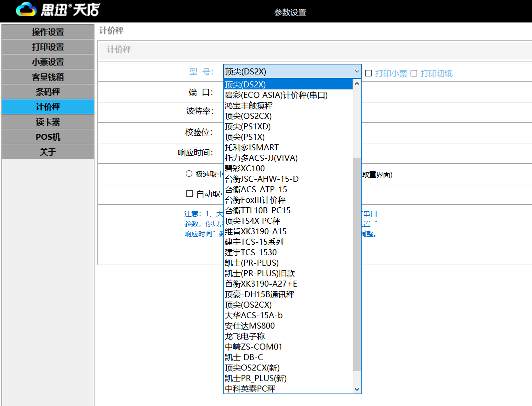Choose 大华ACS-15A-b option
This screenshot has height=406, width=532.
(x=288, y=315)
